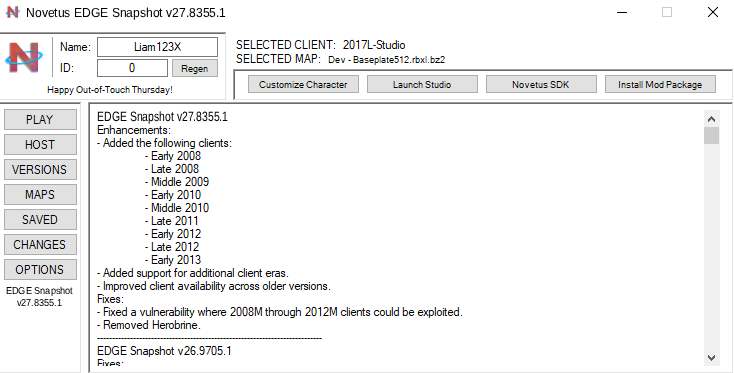Click the '- Removed Herobrine.' line
The width and height of the screenshot is (734, 373).
pyautogui.click(x=149, y=325)
